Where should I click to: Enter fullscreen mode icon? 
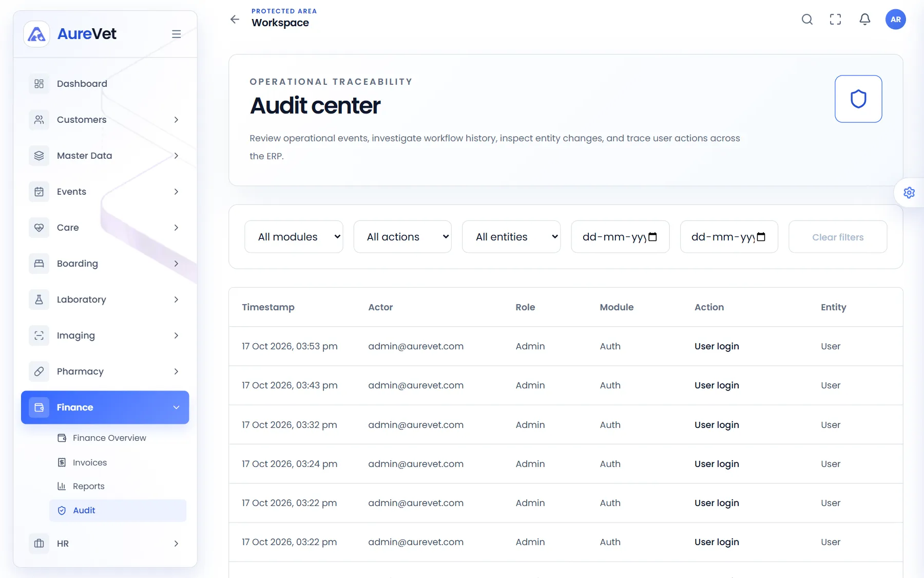836,20
